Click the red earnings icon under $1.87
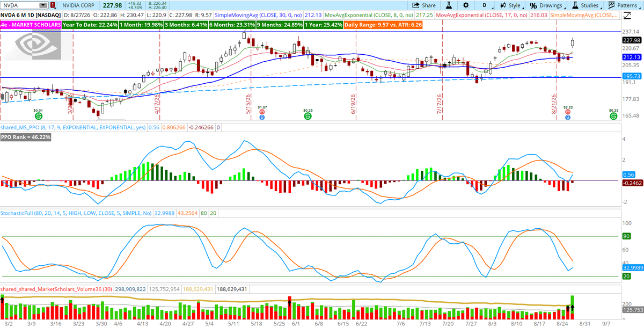Screen dimensions: 644x327 pos(261,112)
